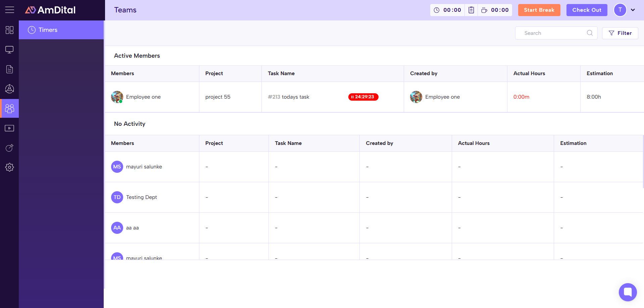This screenshot has width=644, height=308.
Task: Open the settings gear icon
Action: pos(9,167)
